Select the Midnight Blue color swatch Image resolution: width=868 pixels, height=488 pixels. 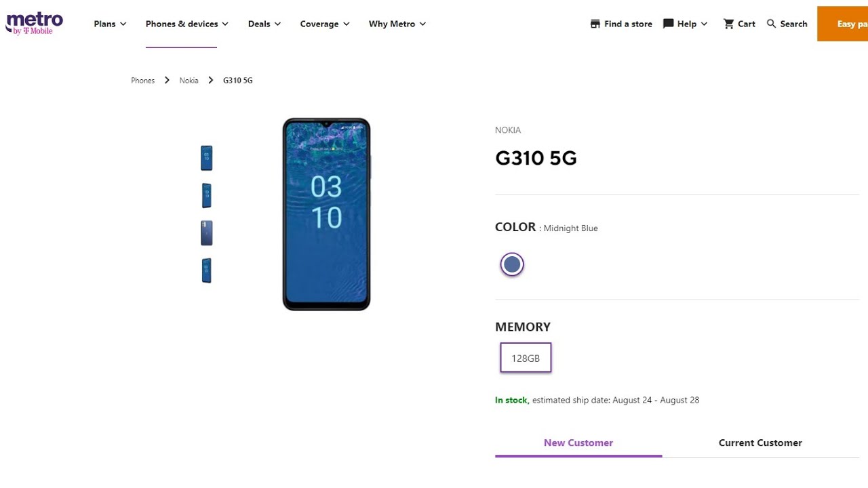click(512, 264)
